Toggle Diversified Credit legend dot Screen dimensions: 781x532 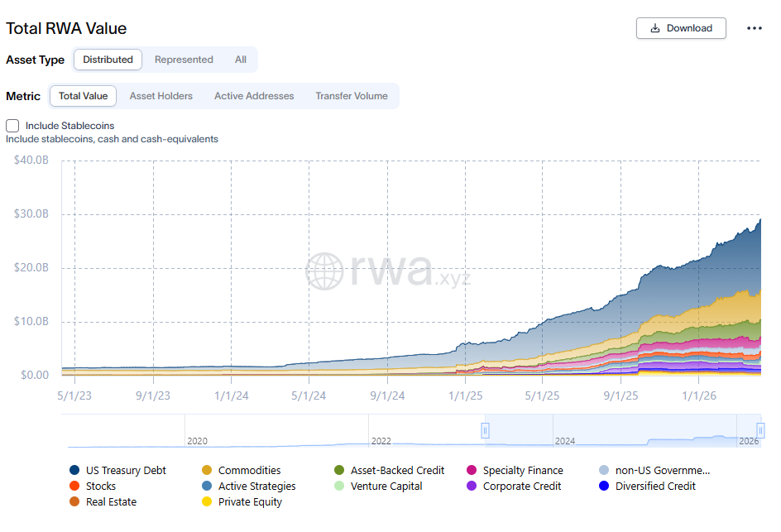point(604,486)
